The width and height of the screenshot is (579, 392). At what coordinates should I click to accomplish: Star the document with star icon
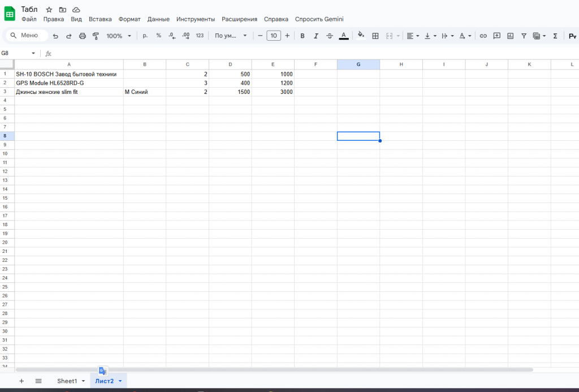point(49,10)
